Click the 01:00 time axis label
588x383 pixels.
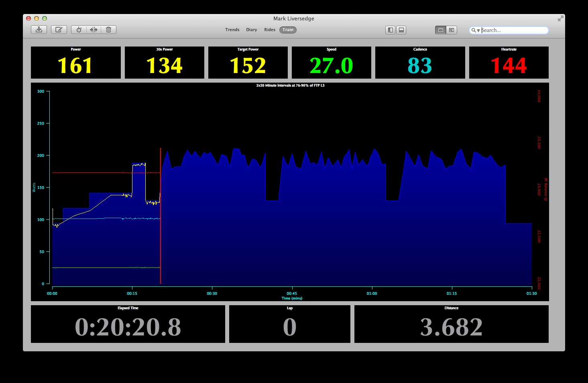point(372,294)
